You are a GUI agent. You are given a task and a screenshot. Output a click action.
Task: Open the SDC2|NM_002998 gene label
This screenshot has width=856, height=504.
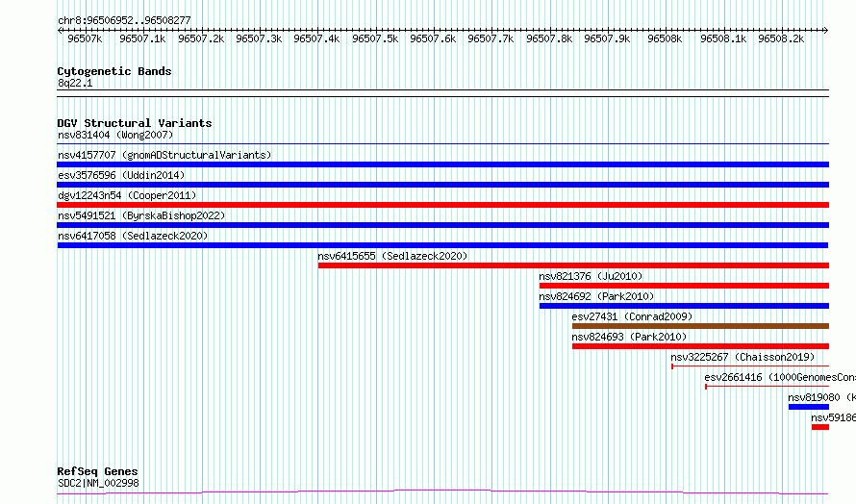98,483
